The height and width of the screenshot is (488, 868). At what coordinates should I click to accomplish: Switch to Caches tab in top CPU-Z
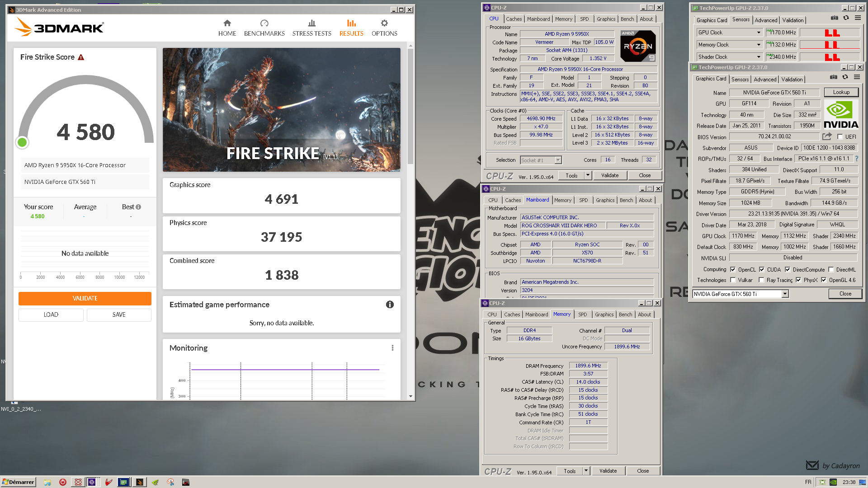tap(514, 19)
